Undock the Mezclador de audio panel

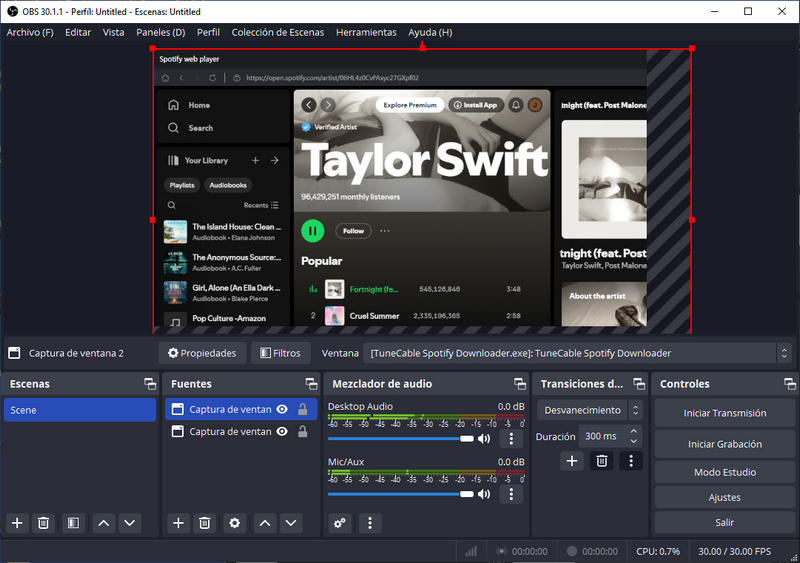click(520, 384)
